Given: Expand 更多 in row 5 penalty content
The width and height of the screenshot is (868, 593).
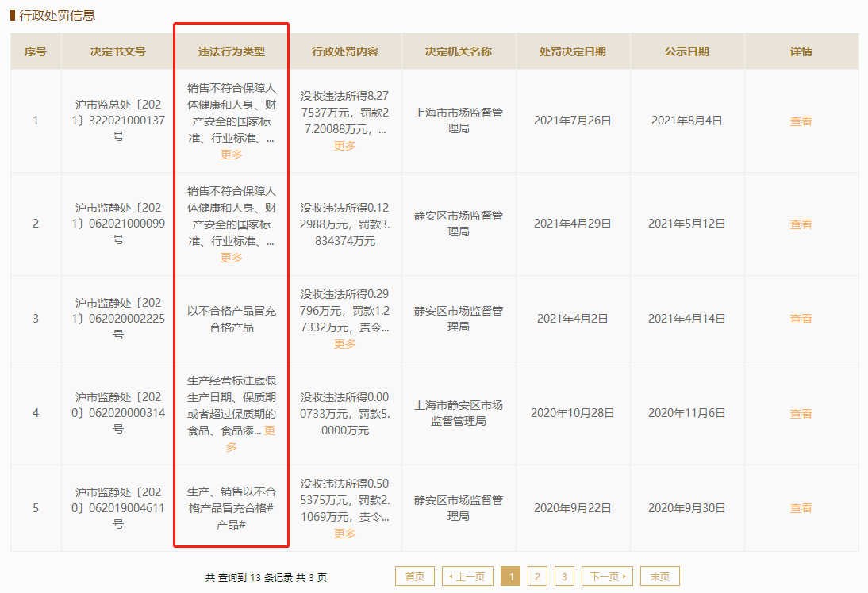Looking at the screenshot, I should click(345, 534).
